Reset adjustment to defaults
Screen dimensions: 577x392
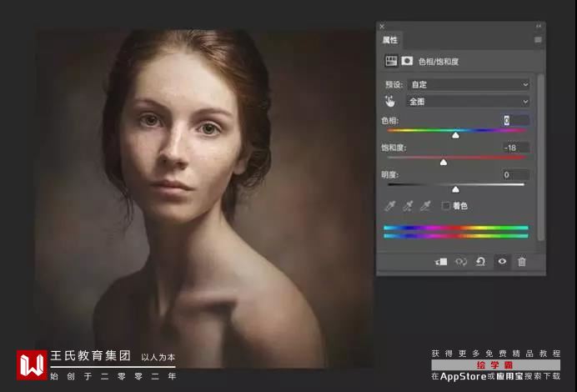(480, 262)
